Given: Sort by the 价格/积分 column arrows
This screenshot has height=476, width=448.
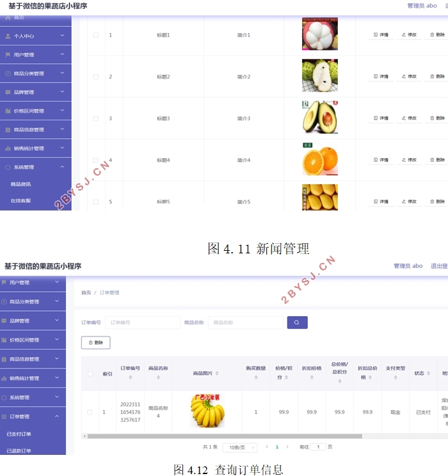Looking at the screenshot, I should pyautogui.click(x=287, y=377).
